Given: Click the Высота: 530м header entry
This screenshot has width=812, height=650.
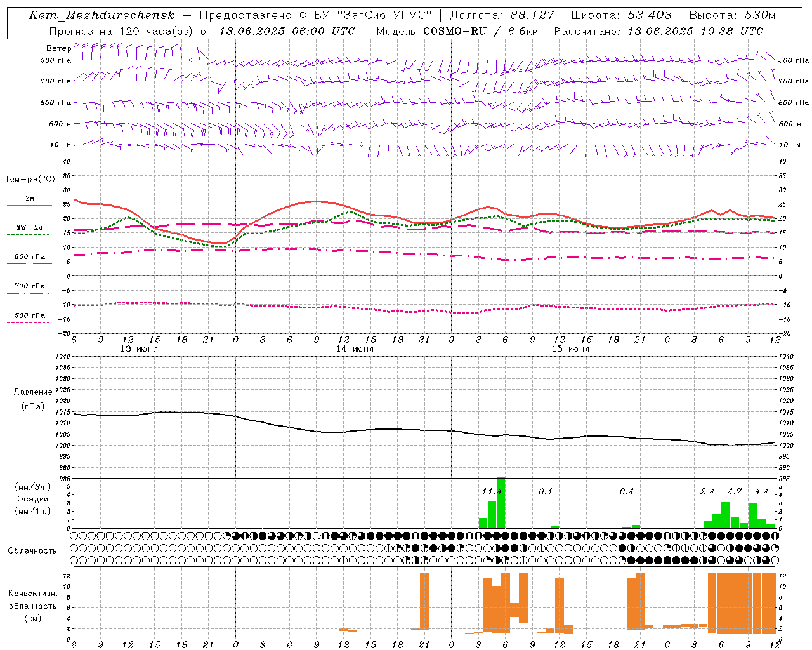Looking at the screenshot, I should (732, 15).
